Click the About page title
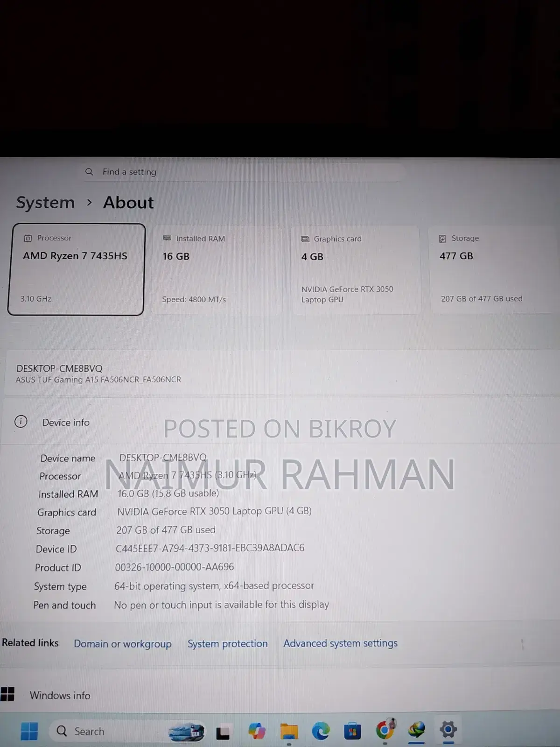This screenshot has height=747, width=560. coord(128,203)
